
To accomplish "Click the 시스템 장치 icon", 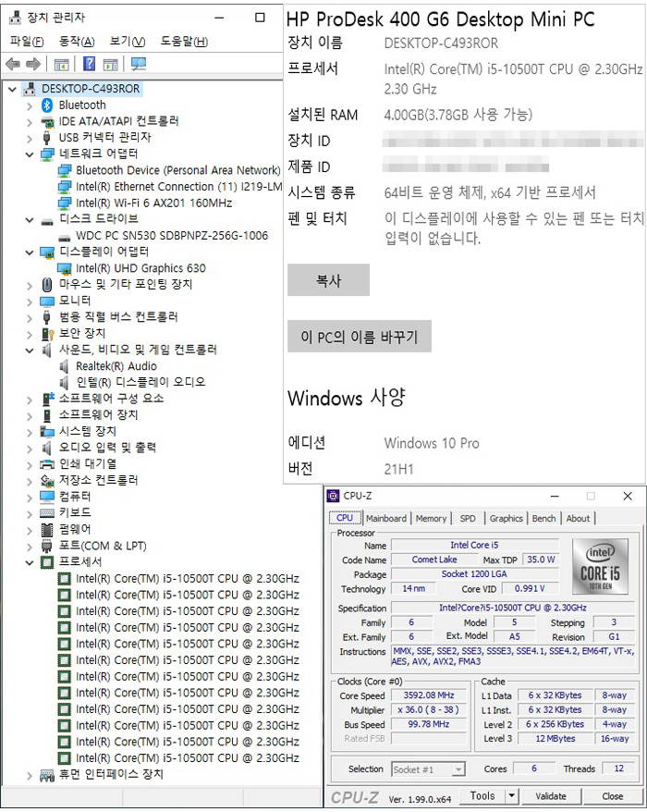I will tap(47, 431).
